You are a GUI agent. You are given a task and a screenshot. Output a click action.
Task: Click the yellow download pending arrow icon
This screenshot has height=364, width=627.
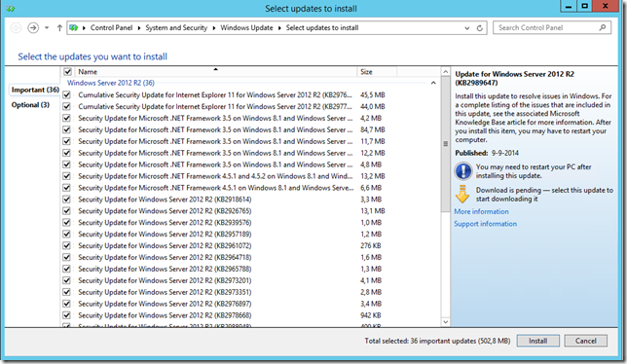tap(462, 195)
